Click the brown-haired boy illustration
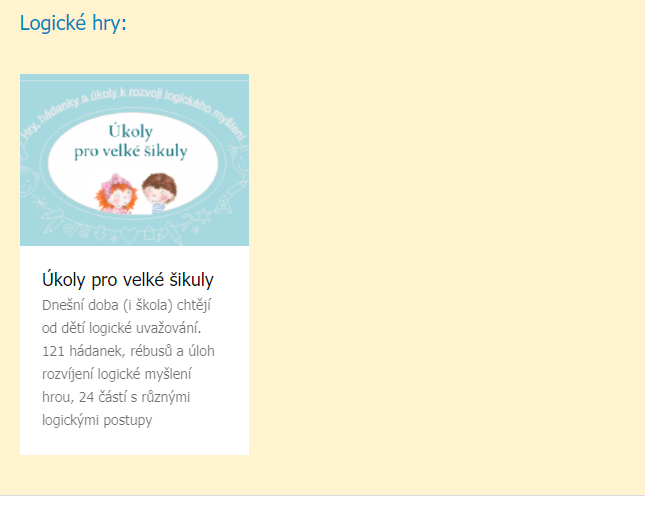Image resolution: width=645 pixels, height=522 pixels. point(159,193)
